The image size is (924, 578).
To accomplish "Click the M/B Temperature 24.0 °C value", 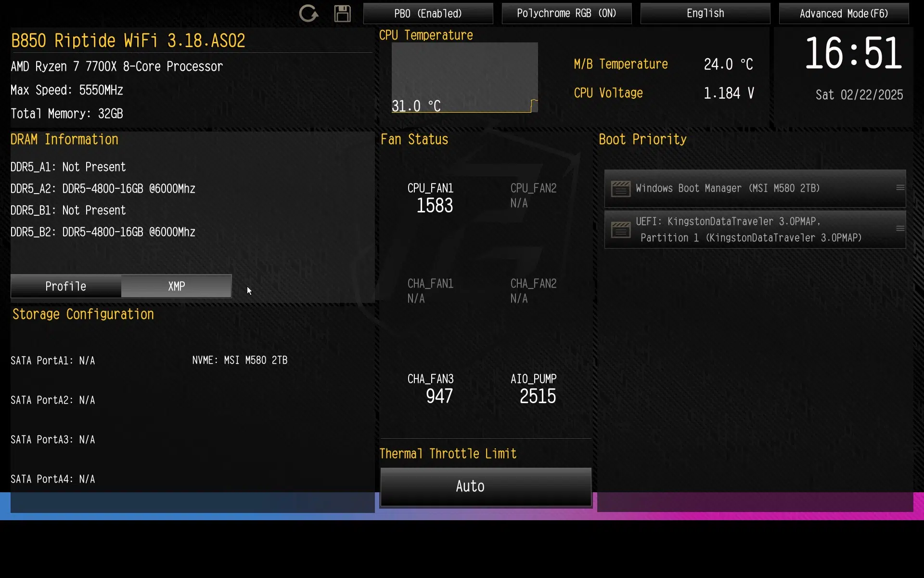I will 728,65.
